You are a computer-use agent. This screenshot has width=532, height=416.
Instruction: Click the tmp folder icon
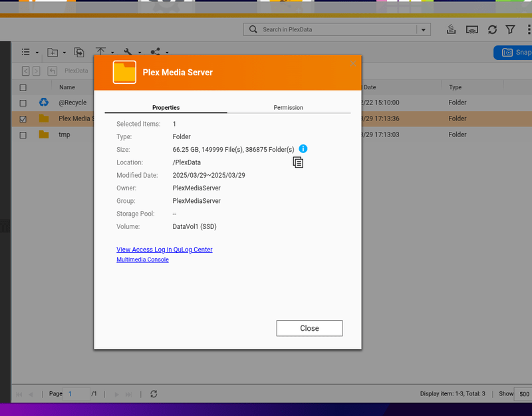point(44,134)
